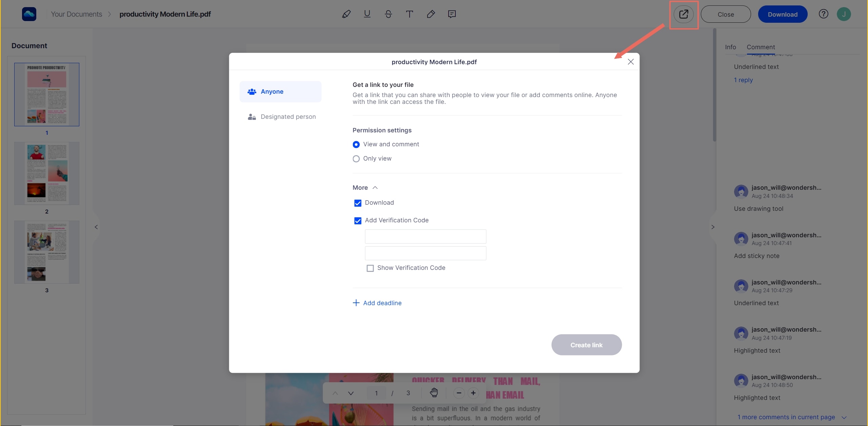Open the Comment tab
Viewport: 868px width, 426px height.
(761, 47)
